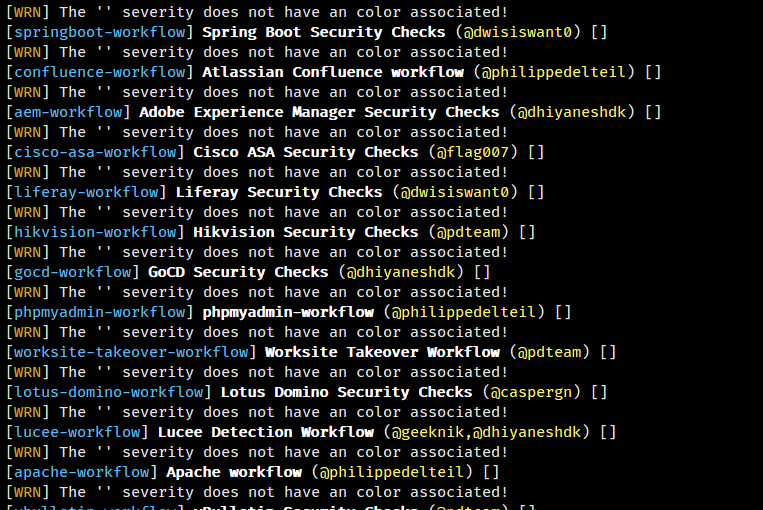Click @pdteam on the Worksite Takeover line

549,351
